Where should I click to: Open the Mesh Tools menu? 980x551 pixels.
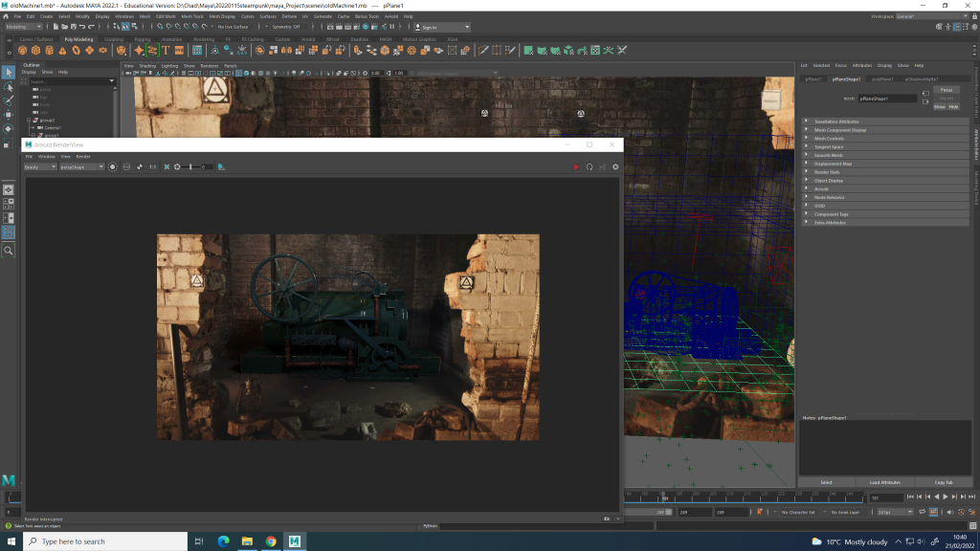coord(192,16)
